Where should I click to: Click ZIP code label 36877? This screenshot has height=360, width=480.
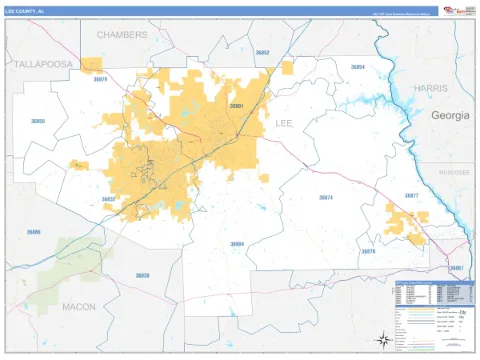pyautogui.click(x=411, y=196)
